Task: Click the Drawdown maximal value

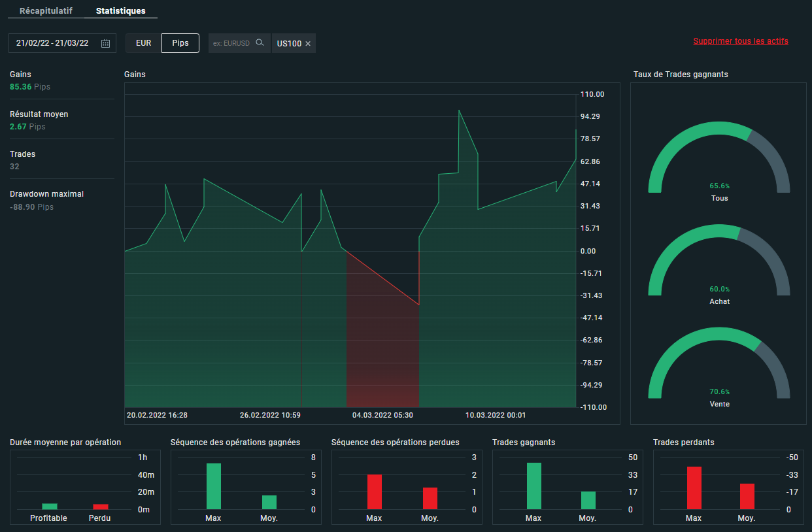Action: click(x=31, y=207)
